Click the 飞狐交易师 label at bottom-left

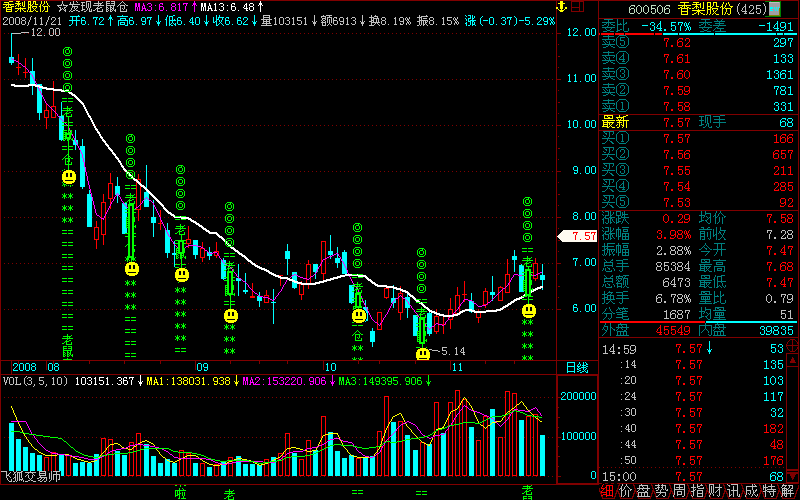(31, 477)
